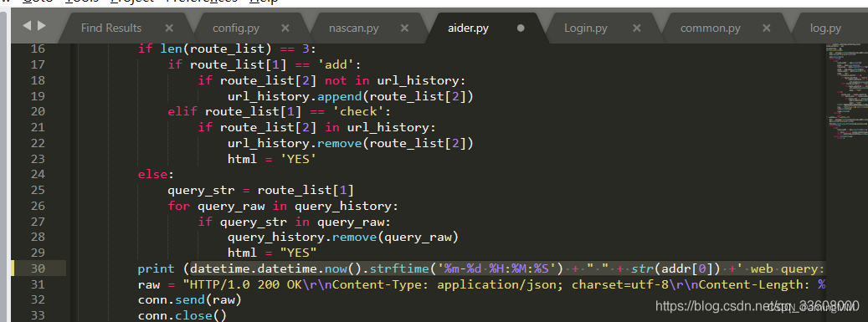Switch to the nascan.py tab
Image resolution: width=868 pixels, height=322 pixels.
[354, 28]
